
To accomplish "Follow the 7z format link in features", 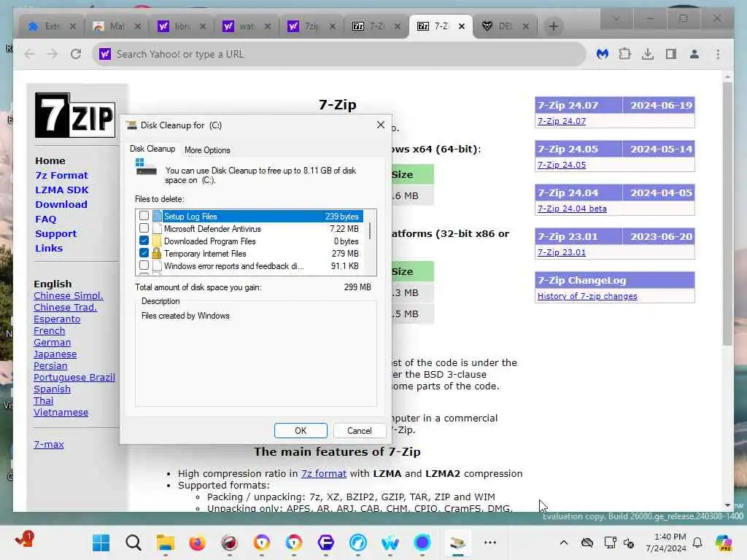I will pyautogui.click(x=323, y=473).
